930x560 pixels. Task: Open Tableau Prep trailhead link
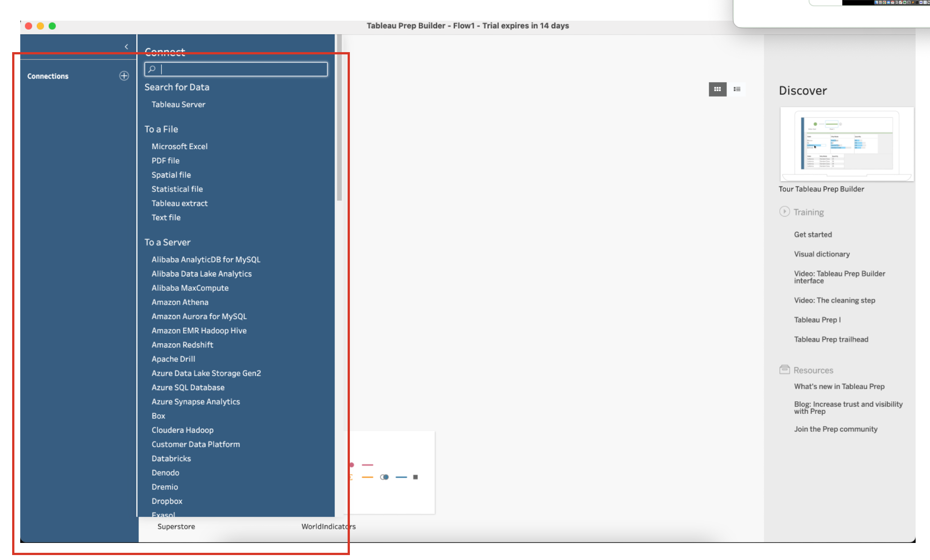tap(831, 339)
